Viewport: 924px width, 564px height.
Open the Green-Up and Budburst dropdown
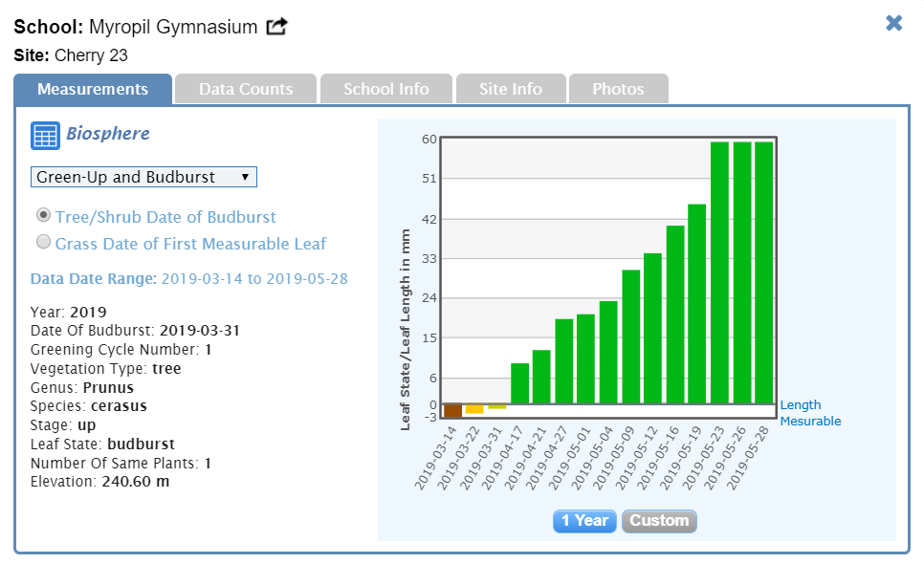pyautogui.click(x=143, y=177)
